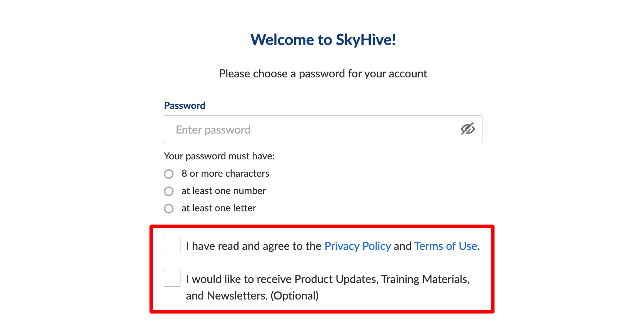Click the at least one number text

224,191
